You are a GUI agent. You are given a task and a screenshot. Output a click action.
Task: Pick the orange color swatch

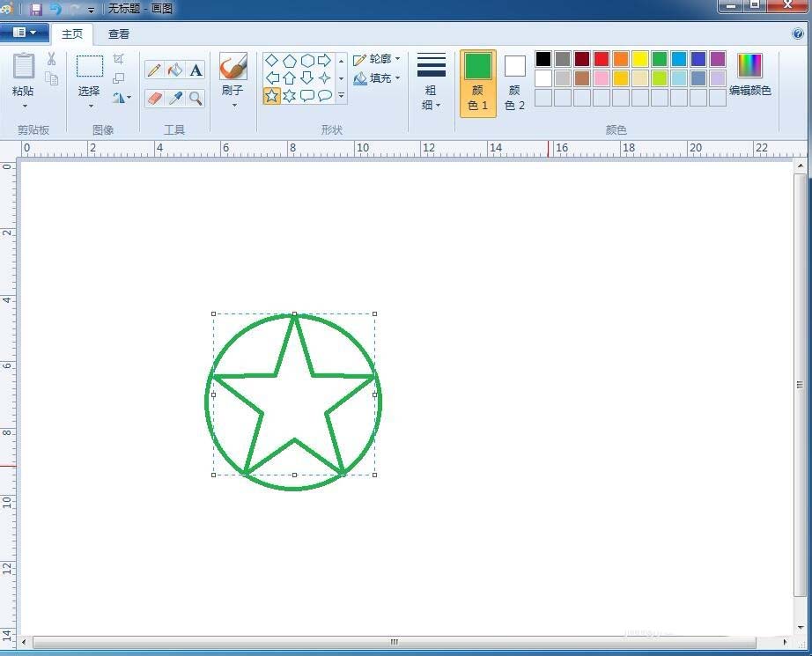pos(620,59)
